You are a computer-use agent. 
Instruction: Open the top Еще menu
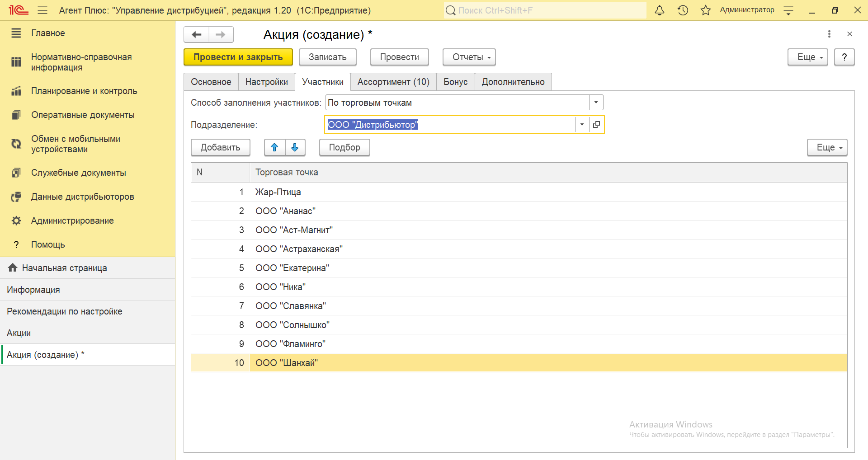[807, 57]
